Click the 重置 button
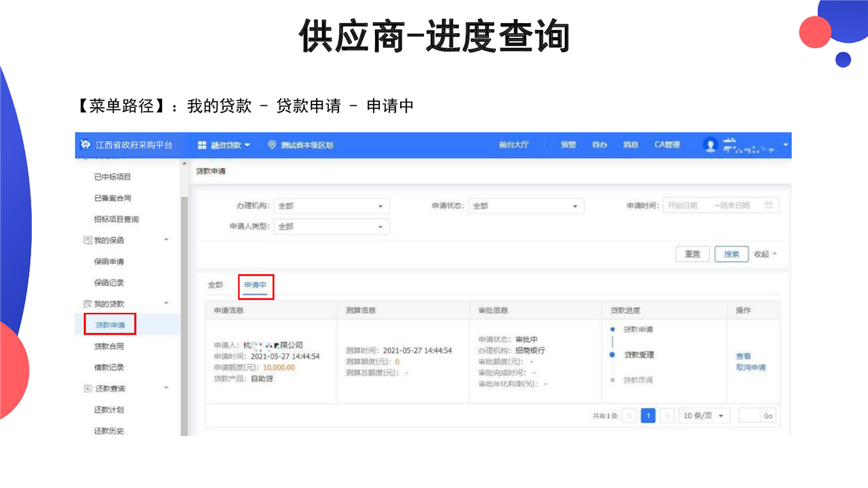Image resolution: width=868 pixels, height=488 pixels. click(x=692, y=254)
